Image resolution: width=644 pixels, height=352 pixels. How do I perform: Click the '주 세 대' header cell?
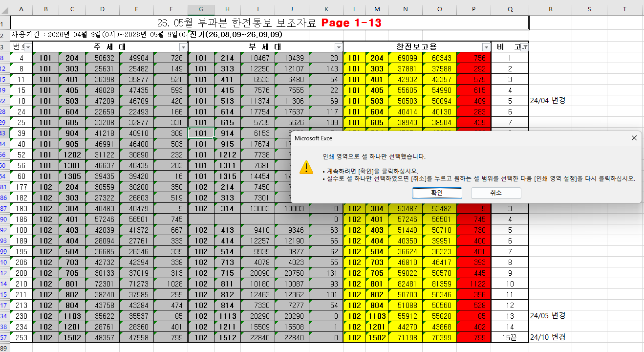point(110,47)
